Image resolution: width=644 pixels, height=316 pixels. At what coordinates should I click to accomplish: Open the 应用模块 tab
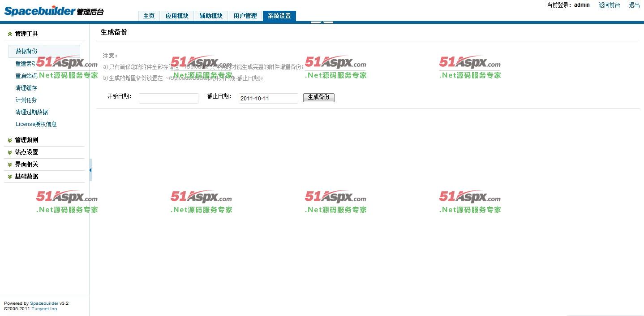tap(177, 16)
